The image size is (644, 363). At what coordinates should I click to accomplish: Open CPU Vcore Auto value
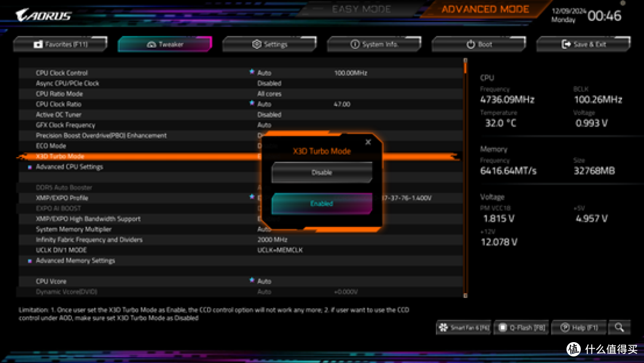(264, 281)
